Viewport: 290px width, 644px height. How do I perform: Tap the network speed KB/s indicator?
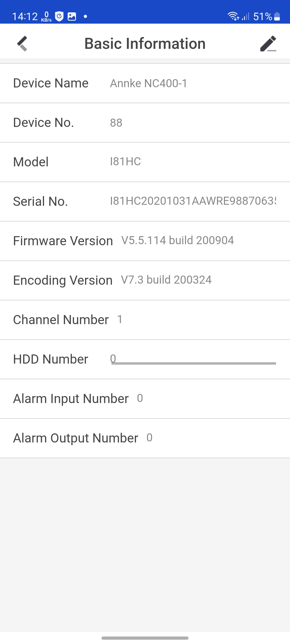[46, 17]
